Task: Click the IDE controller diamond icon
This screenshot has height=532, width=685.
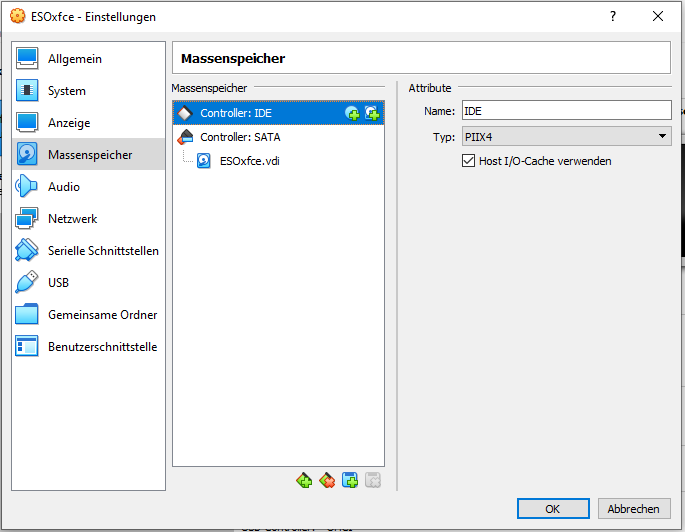Action: pos(185,113)
